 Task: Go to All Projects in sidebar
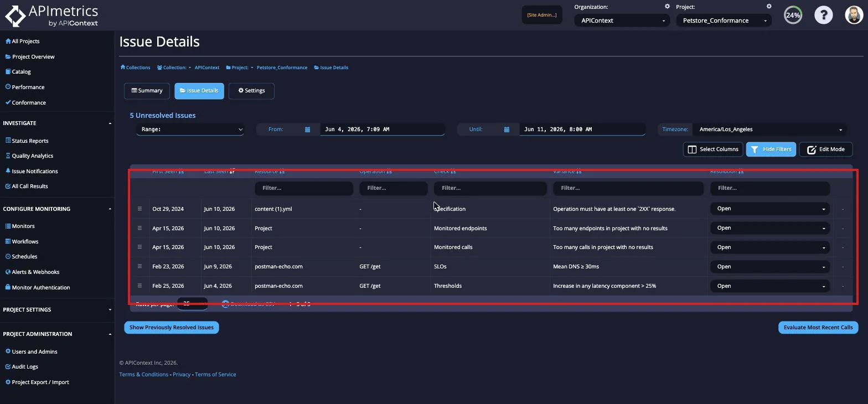pos(22,41)
